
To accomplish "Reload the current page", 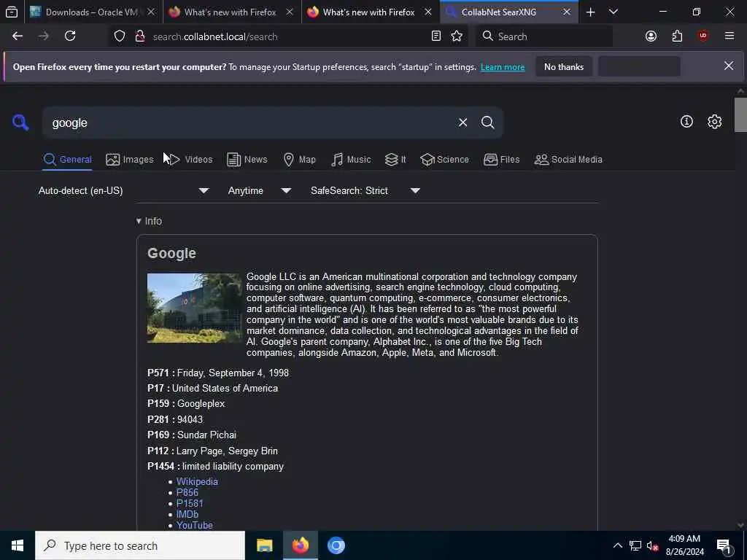I will point(70,36).
